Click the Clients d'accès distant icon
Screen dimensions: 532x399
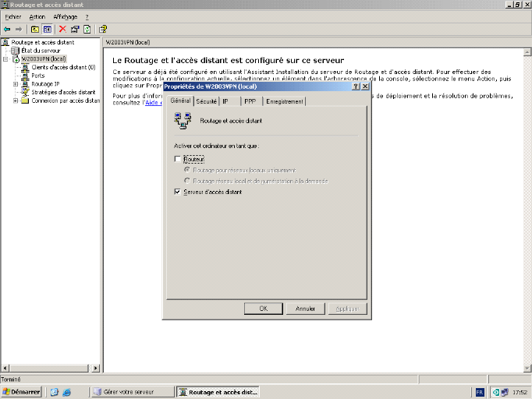point(26,67)
